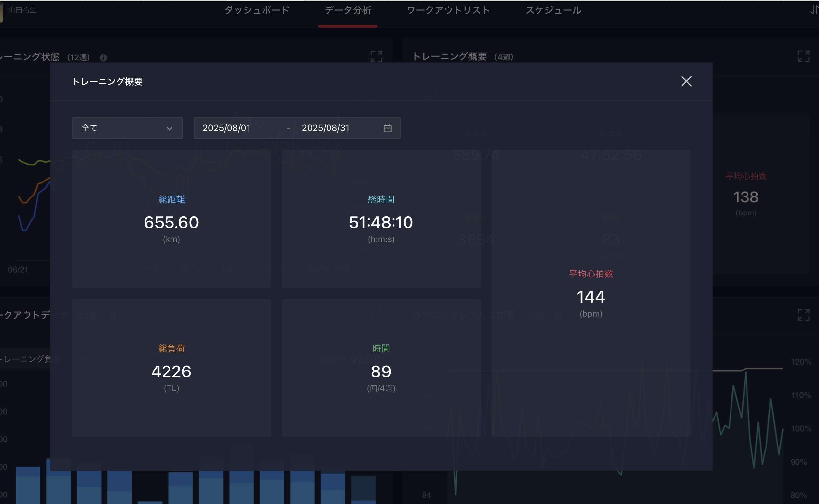The height and width of the screenshot is (504, 819).
Task: Open the 全て workout type dropdown
Action: click(x=127, y=128)
